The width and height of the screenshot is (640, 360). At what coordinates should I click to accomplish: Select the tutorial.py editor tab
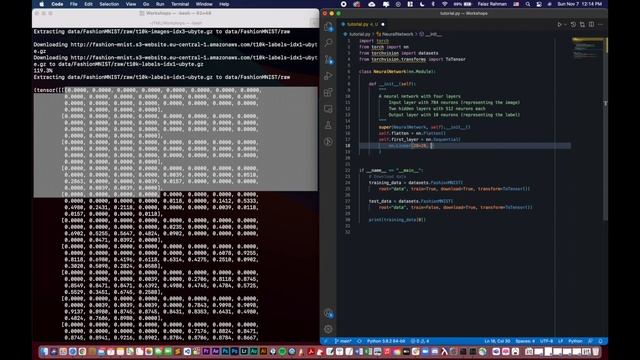pyautogui.click(x=362, y=24)
